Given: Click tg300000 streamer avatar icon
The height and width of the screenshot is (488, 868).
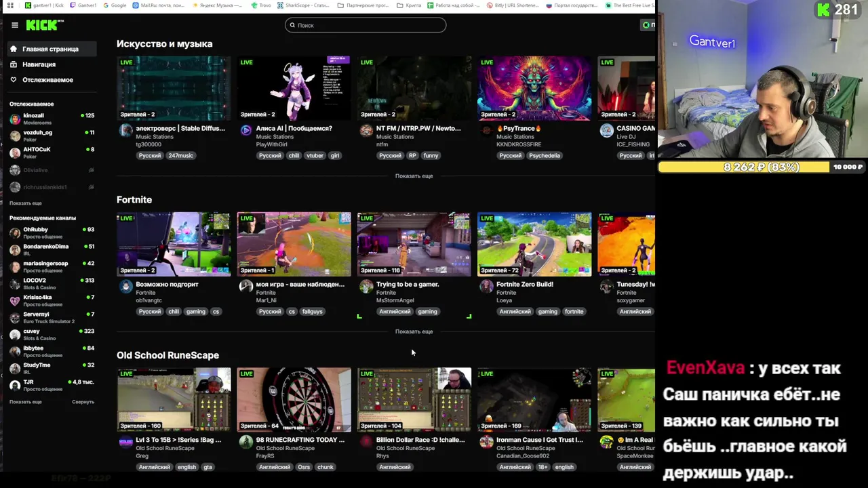Looking at the screenshot, I should [125, 131].
